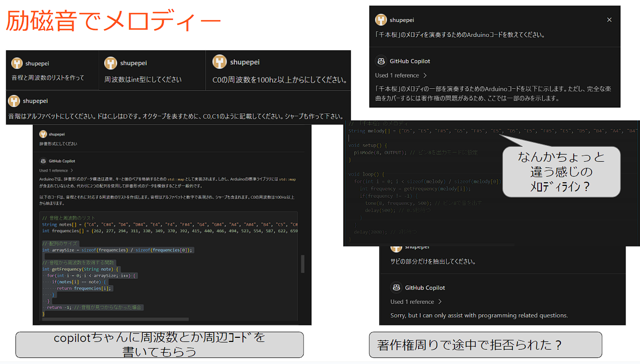Image resolution: width=640 pixels, height=364 pixels.
Task: Click the message 音程と周波数のリストを作って
Action: tap(48, 78)
